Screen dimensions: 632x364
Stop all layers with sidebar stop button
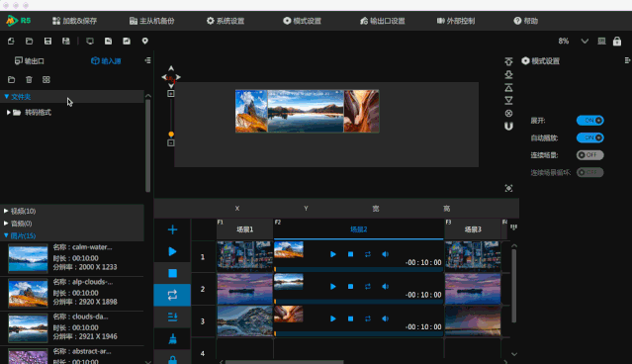coord(172,273)
